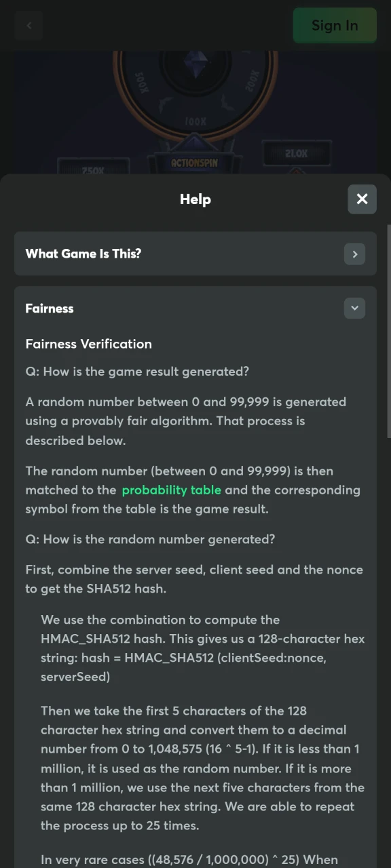Select the Fairness section title
The image size is (391, 868).
click(50, 309)
